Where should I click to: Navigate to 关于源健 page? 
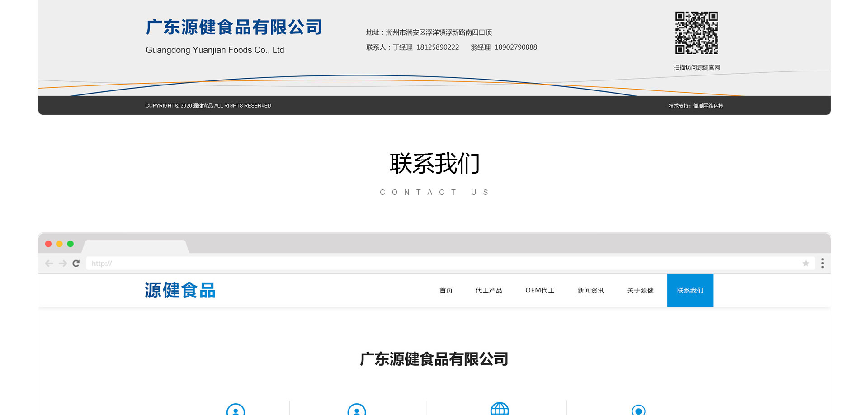640,290
